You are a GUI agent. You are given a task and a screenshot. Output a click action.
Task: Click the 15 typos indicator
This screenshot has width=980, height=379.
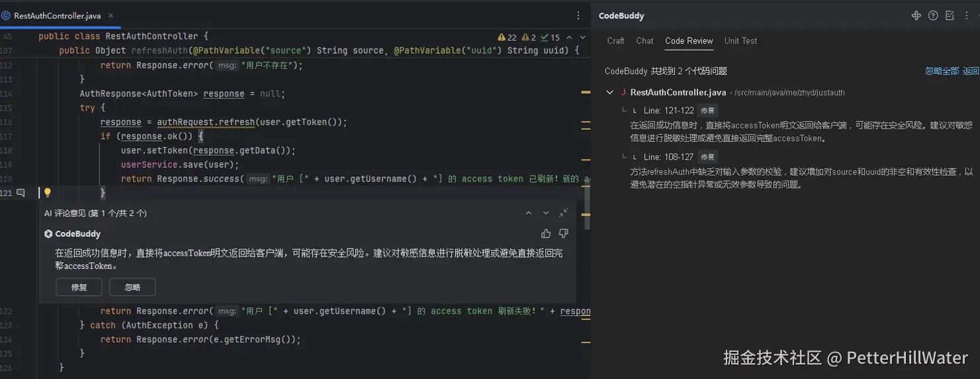click(550, 38)
